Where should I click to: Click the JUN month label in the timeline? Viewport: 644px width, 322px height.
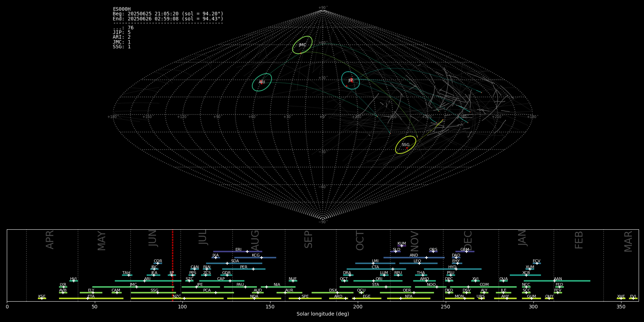point(153,238)
